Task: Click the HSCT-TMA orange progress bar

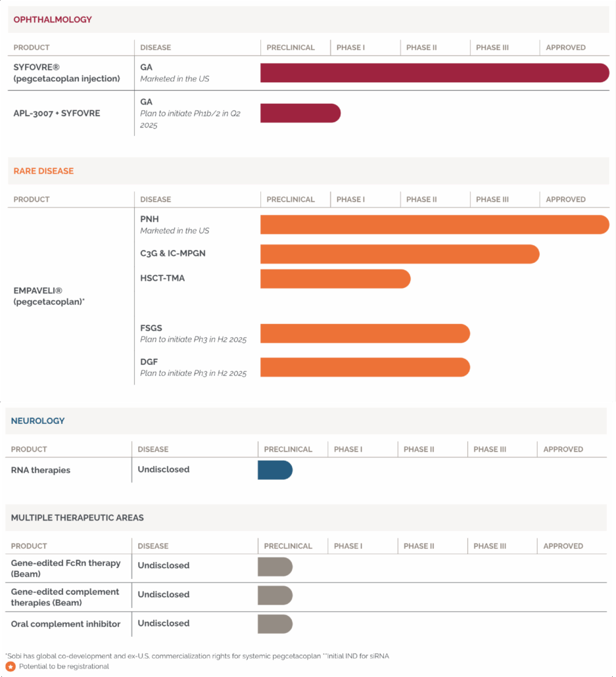Action: [x=335, y=279]
